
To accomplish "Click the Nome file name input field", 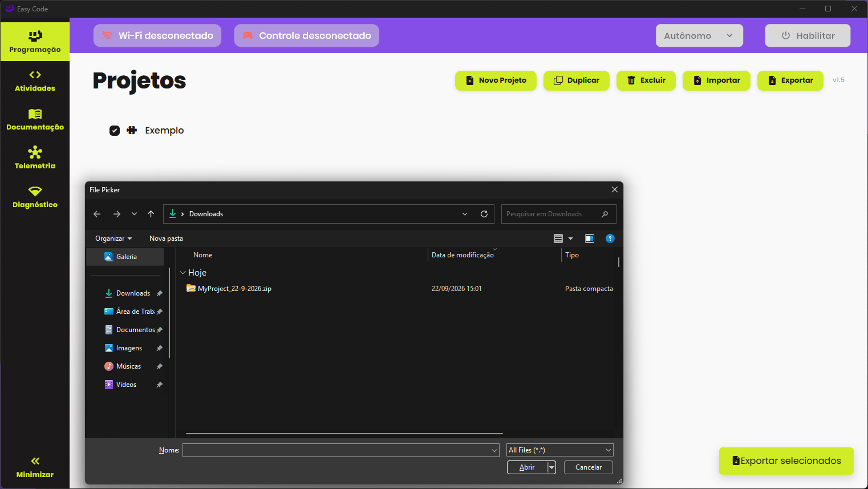I will (341, 450).
